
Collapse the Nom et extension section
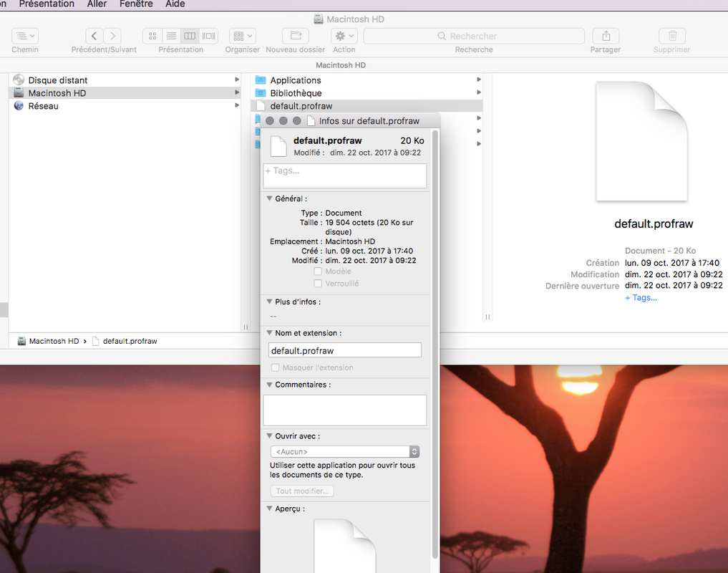pos(269,333)
